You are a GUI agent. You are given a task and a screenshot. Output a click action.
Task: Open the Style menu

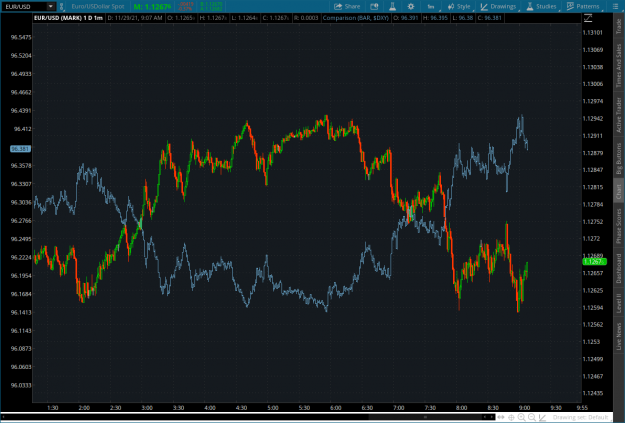[x=459, y=6]
